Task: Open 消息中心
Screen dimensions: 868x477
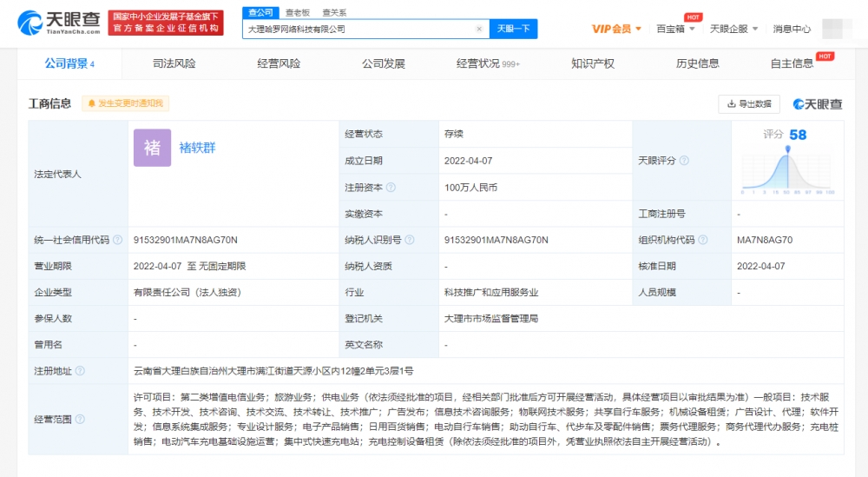Action: coord(792,29)
